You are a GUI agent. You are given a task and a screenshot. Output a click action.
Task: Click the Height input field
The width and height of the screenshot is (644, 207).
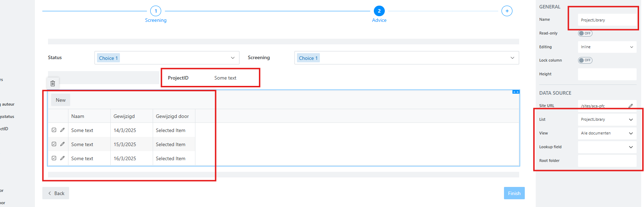[607, 74]
